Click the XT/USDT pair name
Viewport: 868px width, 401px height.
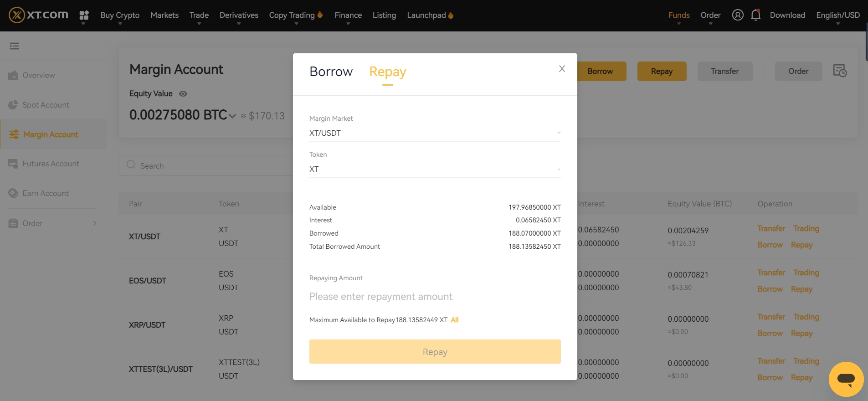click(x=144, y=236)
